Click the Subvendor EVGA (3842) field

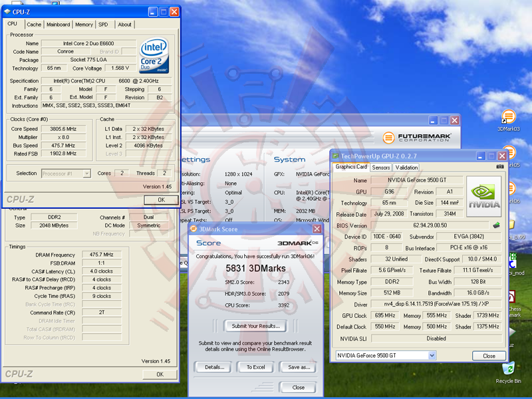pos(469,237)
